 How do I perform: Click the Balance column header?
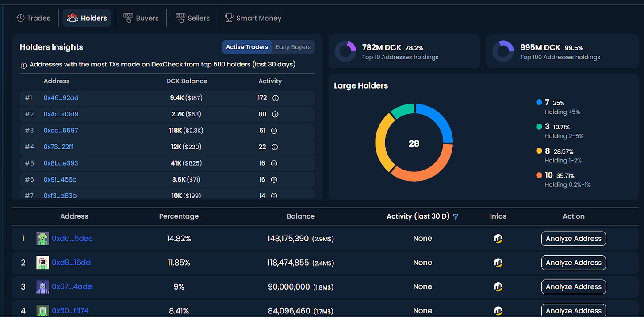tap(301, 216)
